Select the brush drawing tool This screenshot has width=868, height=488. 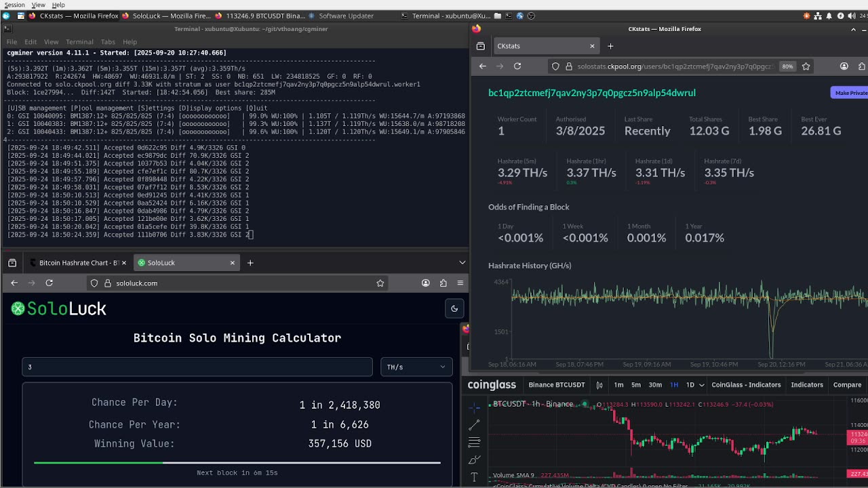click(474, 460)
